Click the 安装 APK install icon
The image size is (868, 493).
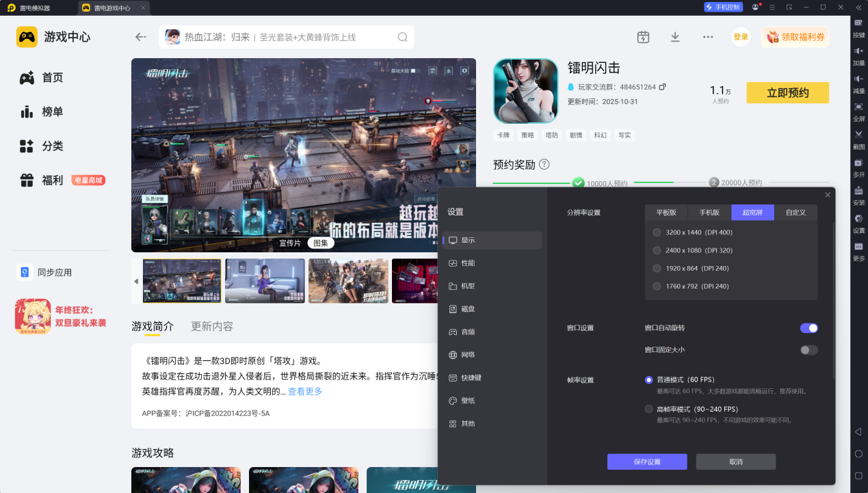pos(858,191)
